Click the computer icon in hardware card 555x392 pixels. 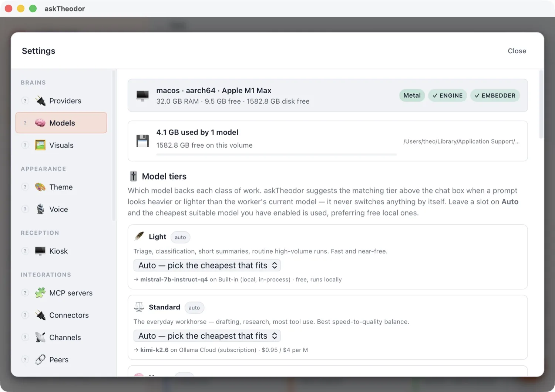point(142,96)
